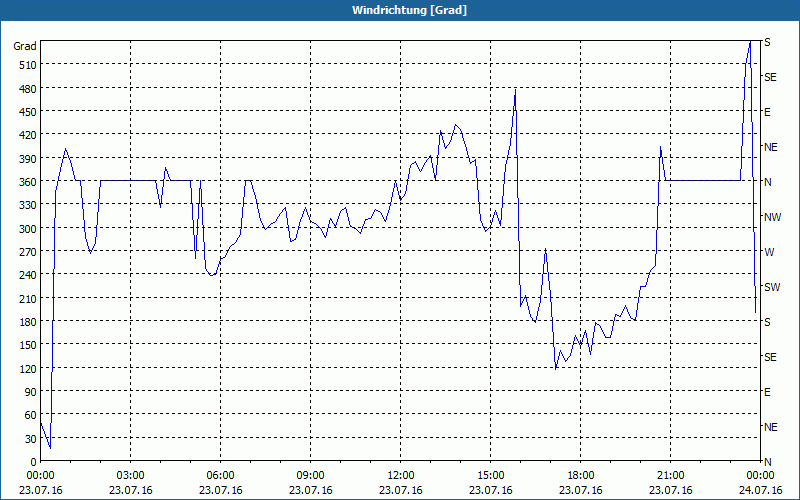Click the NE compass label just below 390
The height and width of the screenshot is (500, 800).
[x=771, y=147]
